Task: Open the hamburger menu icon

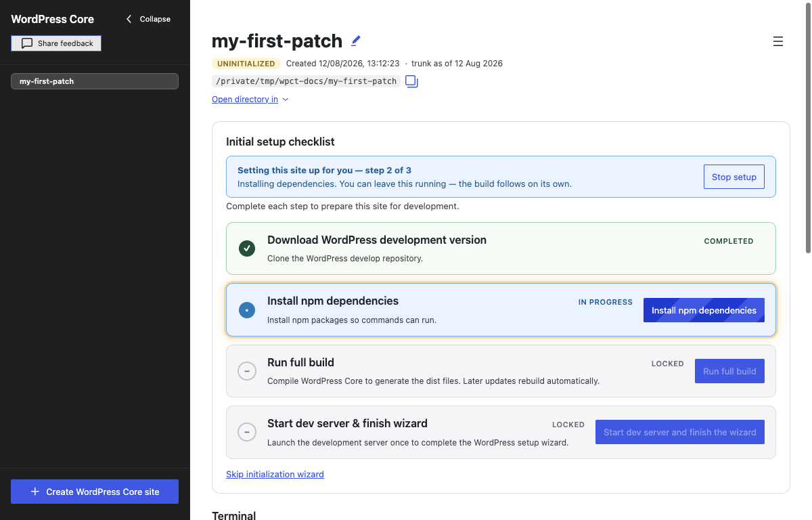Action: [x=778, y=41]
